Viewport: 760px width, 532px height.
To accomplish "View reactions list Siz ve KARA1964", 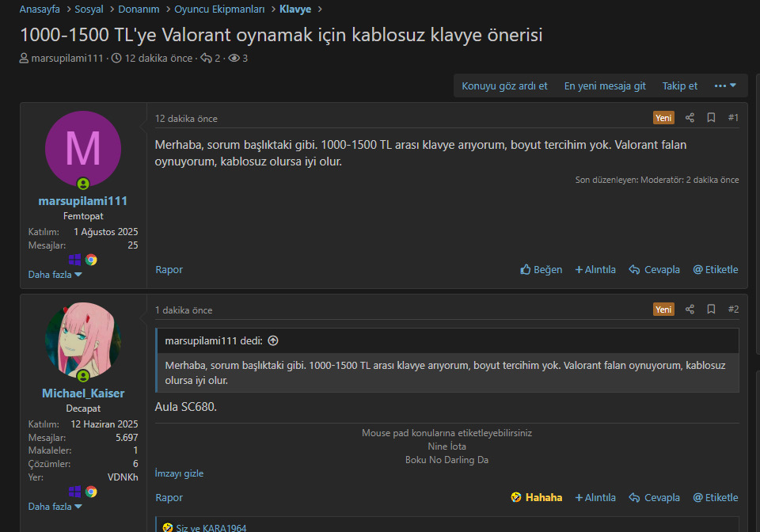I will [211, 527].
